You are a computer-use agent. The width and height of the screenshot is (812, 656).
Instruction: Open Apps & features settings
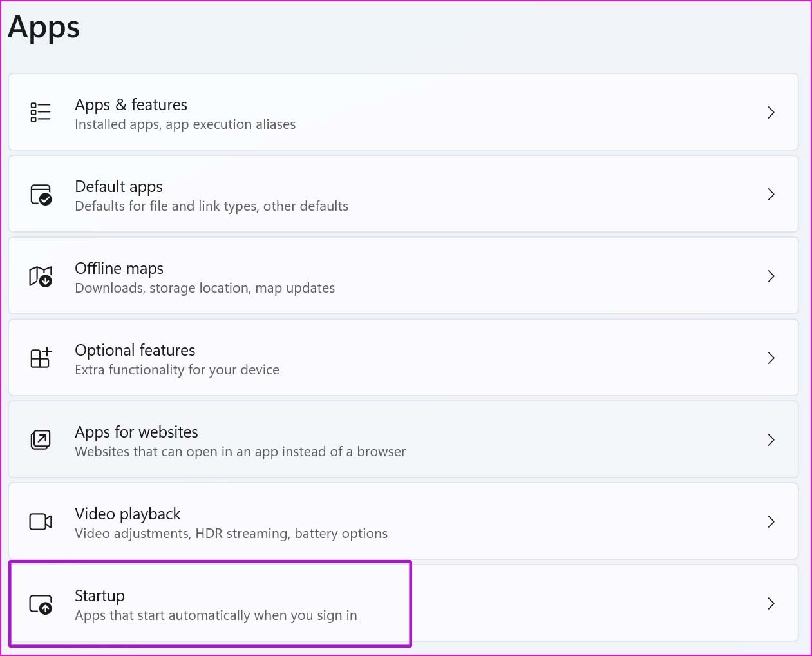(403, 112)
